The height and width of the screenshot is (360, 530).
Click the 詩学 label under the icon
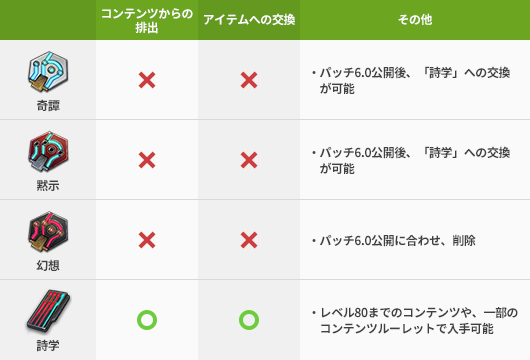48,345
